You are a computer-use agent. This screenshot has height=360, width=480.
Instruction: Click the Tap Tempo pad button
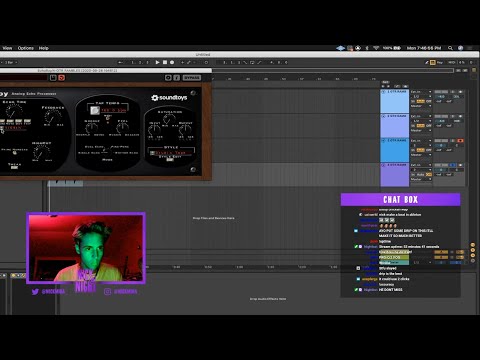(x=95, y=110)
